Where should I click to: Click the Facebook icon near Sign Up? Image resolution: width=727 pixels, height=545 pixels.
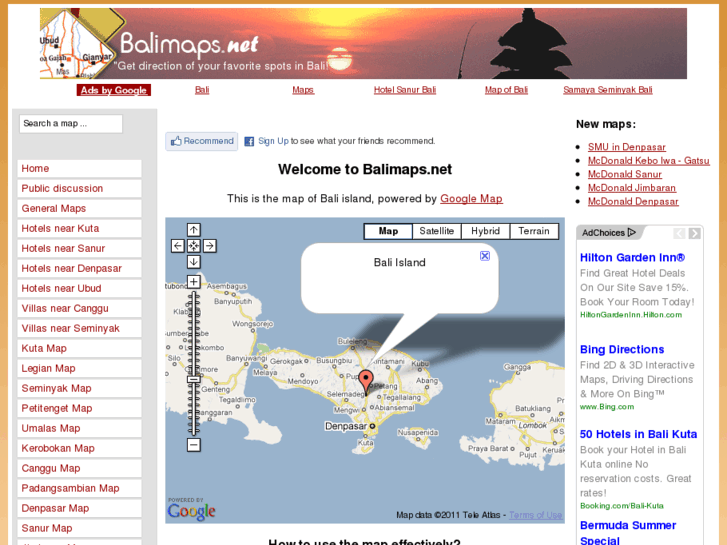coord(249,141)
